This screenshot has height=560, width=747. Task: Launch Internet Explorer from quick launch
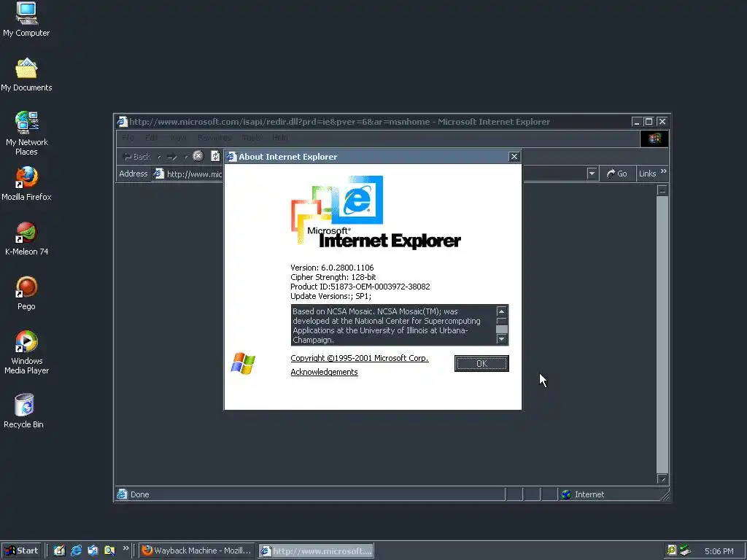coord(76,551)
